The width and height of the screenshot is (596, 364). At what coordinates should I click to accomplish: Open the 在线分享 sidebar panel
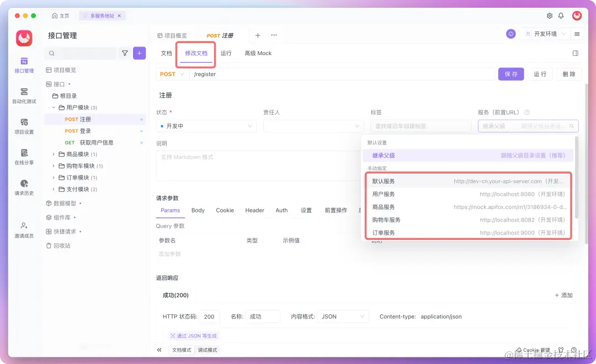click(23, 158)
